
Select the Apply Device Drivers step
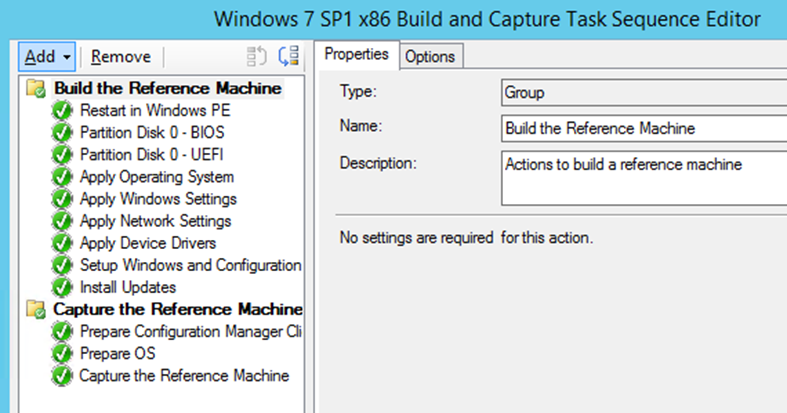pos(148,243)
